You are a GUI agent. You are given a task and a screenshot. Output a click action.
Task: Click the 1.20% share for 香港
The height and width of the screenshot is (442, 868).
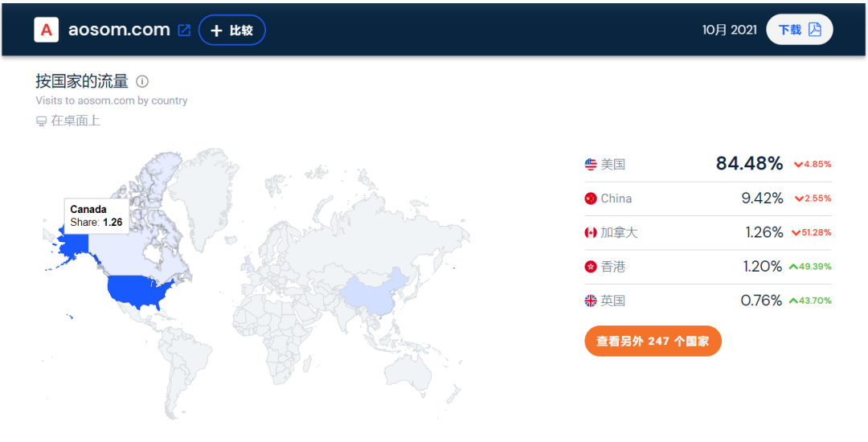pos(764,267)
